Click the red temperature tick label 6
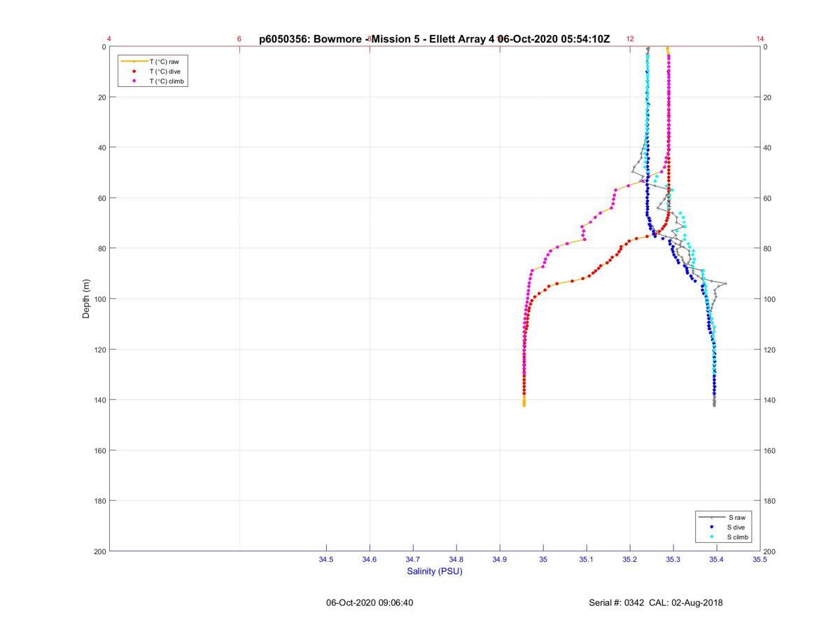The image size is (840, 620). 239,39
